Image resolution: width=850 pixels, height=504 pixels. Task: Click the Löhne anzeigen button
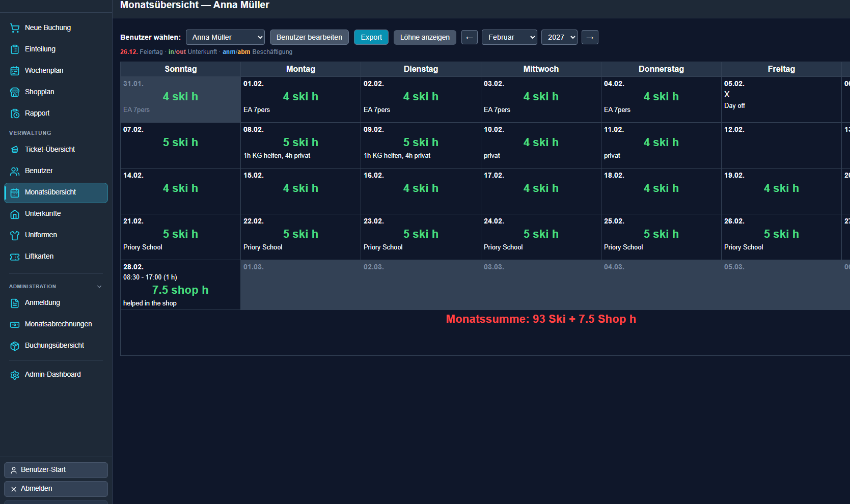(425, 37)
